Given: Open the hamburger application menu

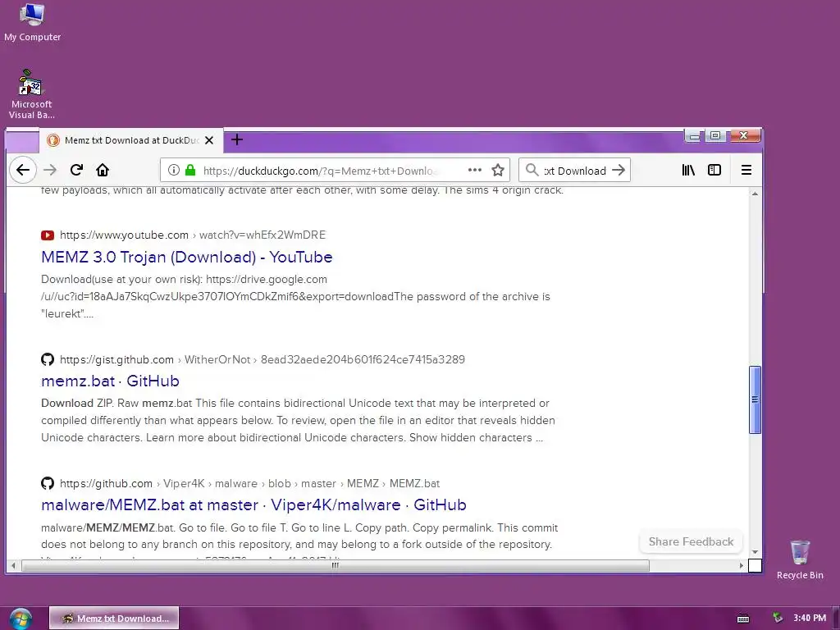Looking at the screenshot, I should (746, 171).
